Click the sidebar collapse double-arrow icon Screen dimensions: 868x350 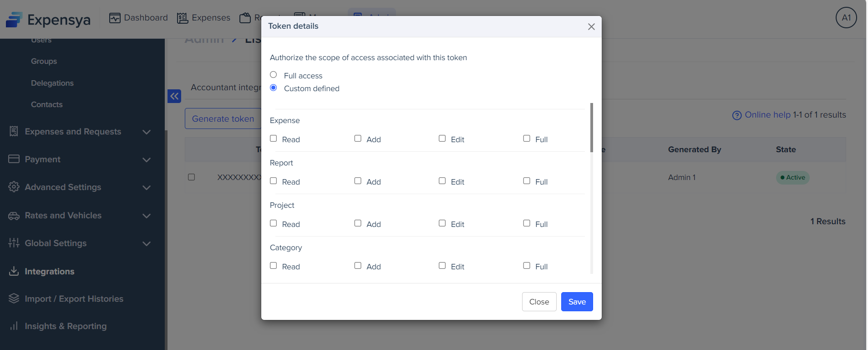point(174,96)
